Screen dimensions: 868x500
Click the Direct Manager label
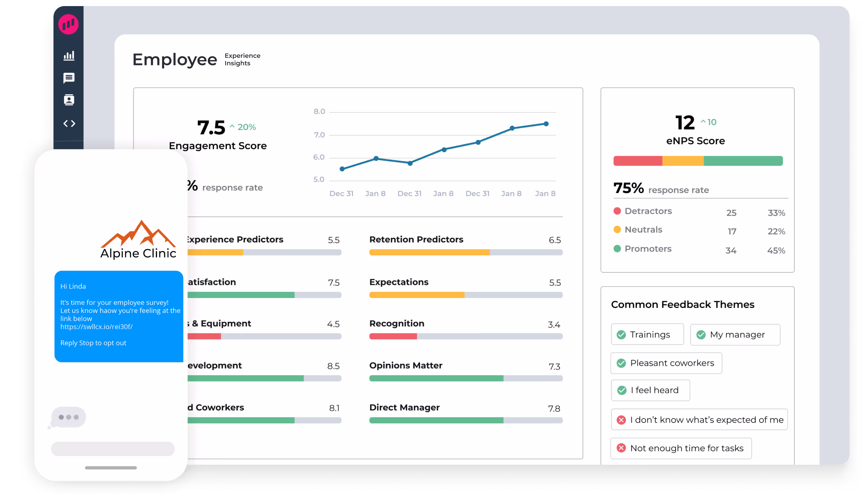[x=404, y=408]
